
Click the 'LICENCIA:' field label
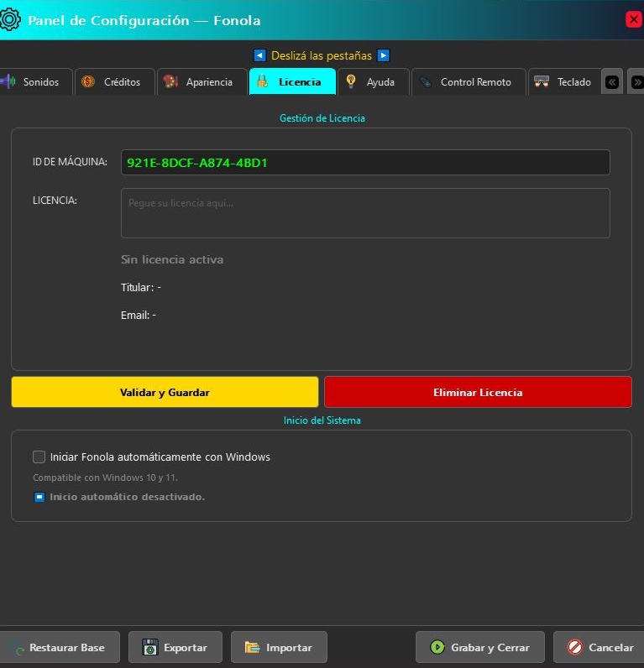point(55,201)
